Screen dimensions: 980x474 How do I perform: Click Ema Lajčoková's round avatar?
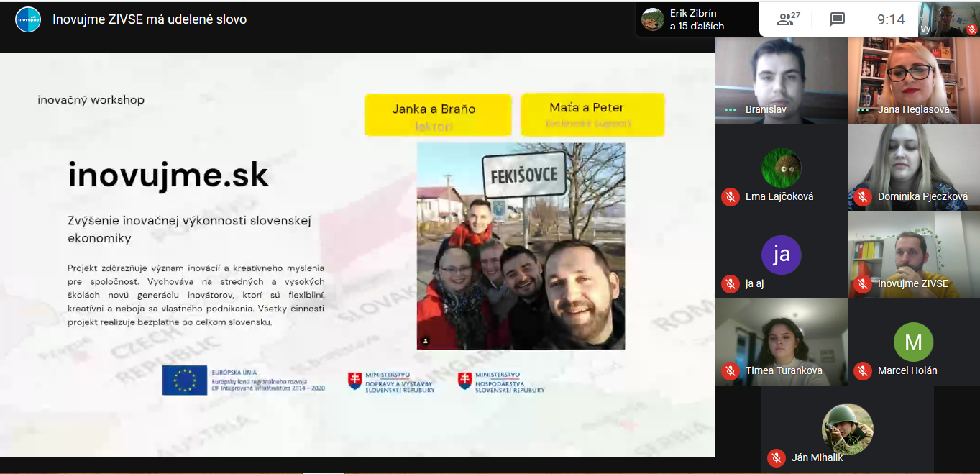point(781,168)
